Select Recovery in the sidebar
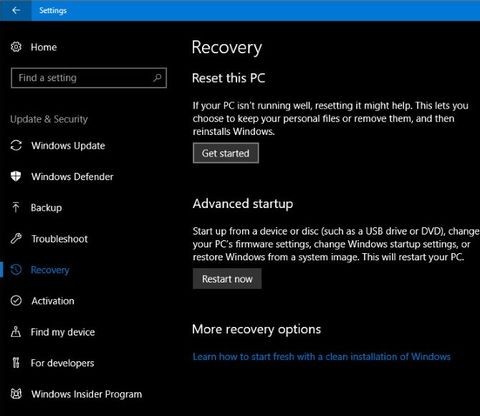 coord(50,270)
